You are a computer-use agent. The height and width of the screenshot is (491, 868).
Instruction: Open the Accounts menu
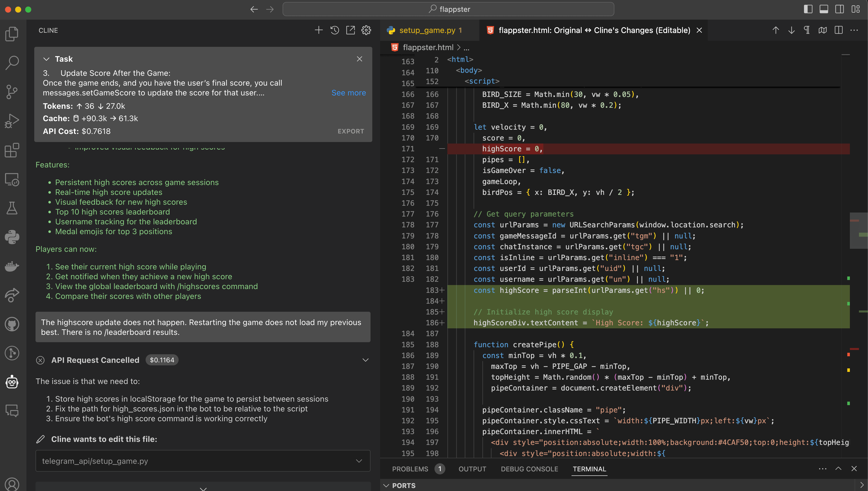tap(12, 484)
